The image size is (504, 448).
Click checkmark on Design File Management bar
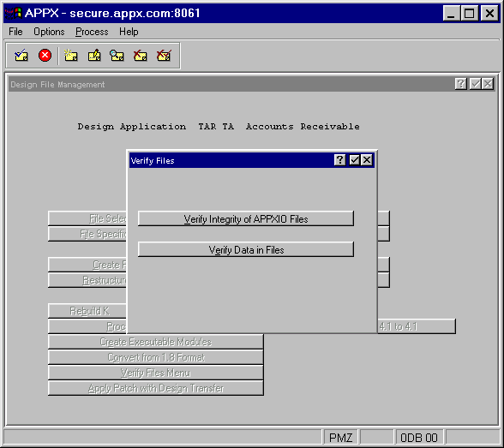coord(475,84)
